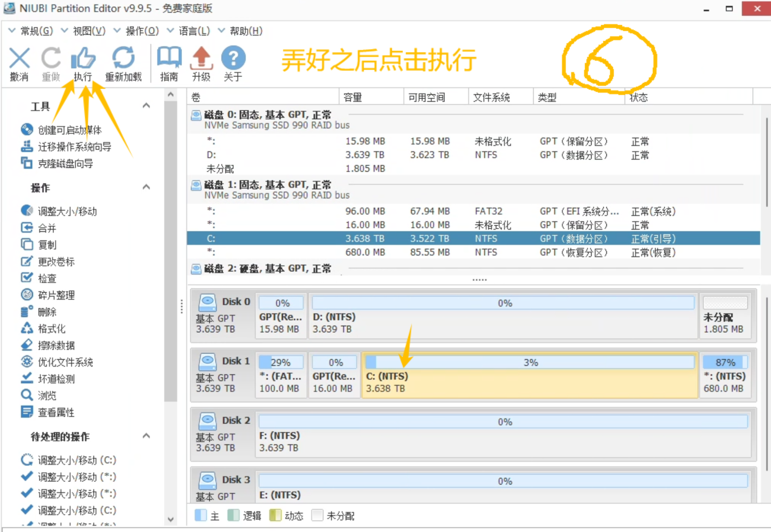Sort by 类型 column header
771x532 pixels.
coord(579,97)
